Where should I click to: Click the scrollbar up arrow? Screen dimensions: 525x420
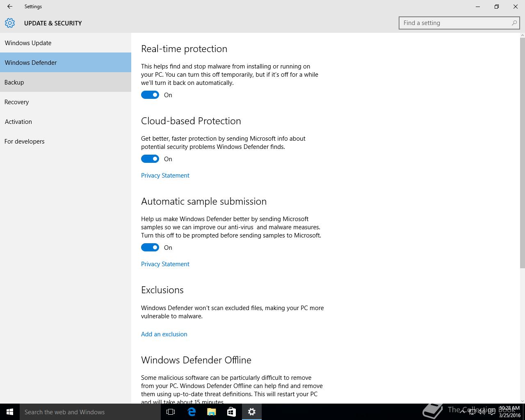tap(522, 36)
